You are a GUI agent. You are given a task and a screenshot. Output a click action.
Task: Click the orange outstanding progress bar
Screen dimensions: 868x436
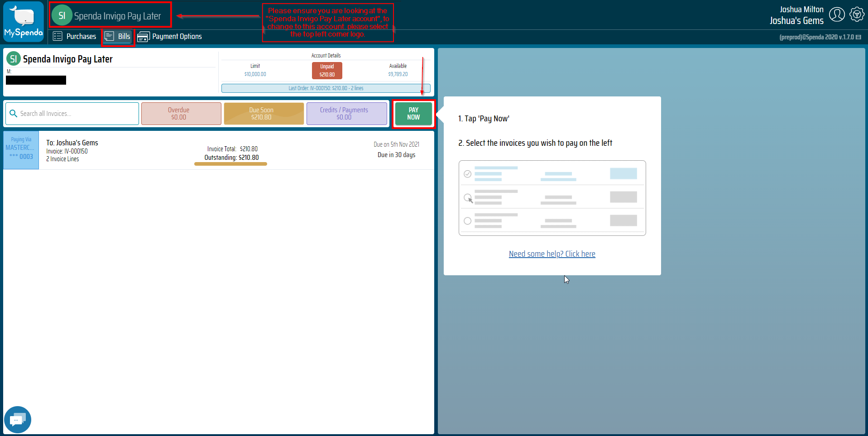click(230, 164)
